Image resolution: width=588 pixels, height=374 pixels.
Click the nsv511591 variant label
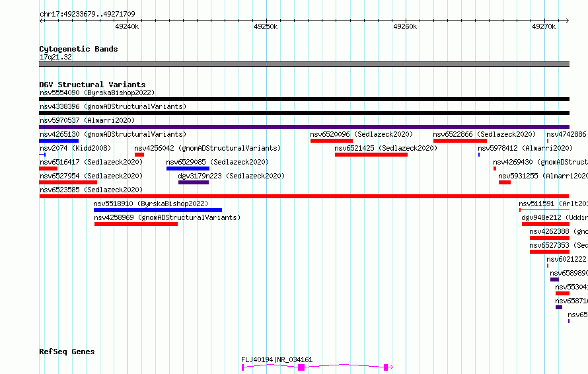(x=554, y=204)
